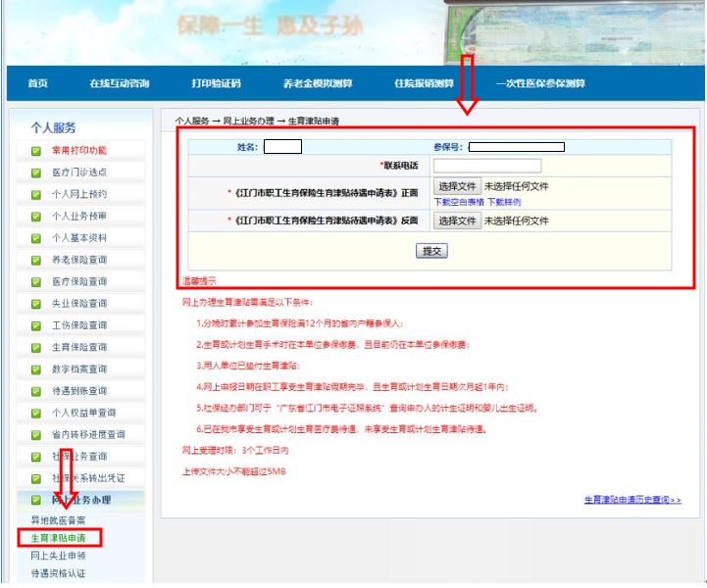Choose a file for the 申请表 反面 upload
This screenshot has height=588, width=707.
click(x=457, y=220)
